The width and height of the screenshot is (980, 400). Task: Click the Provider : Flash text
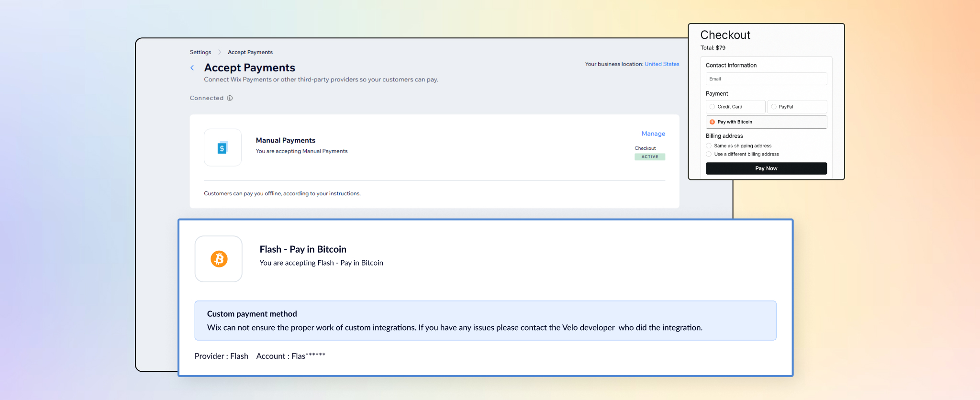point(221,356)
